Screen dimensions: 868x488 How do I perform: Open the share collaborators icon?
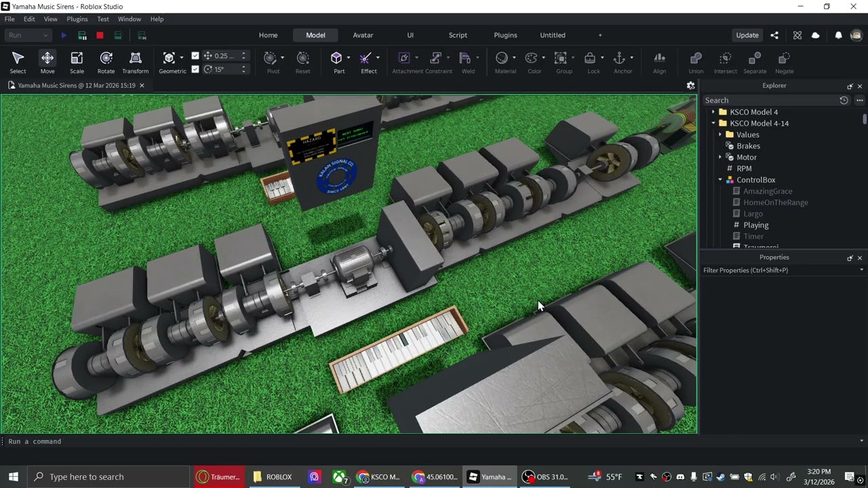[774, 35]
